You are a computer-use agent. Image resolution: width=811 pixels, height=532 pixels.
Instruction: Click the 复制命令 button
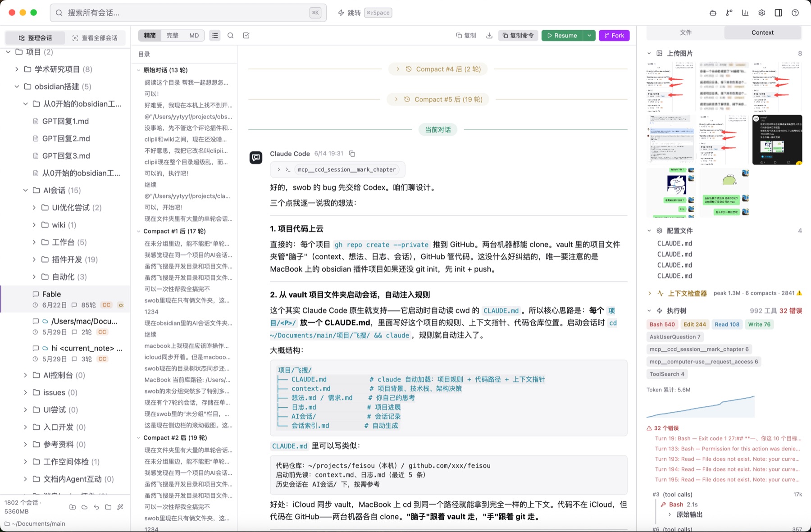click(518, 36)
